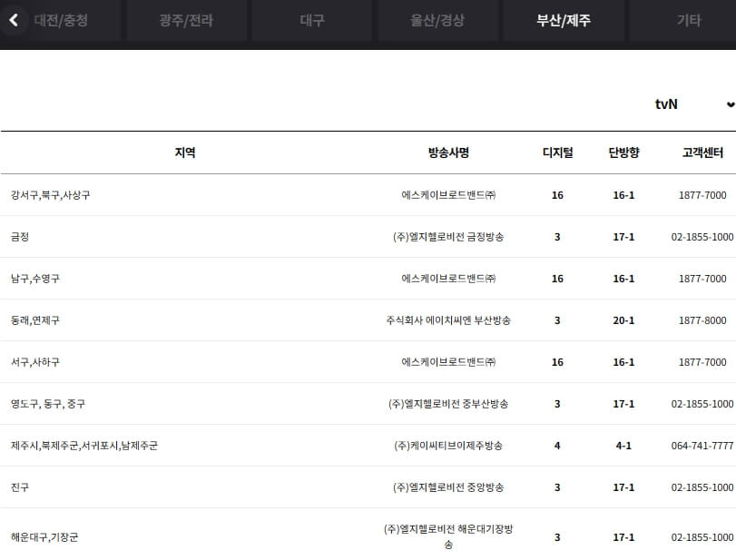Viewport: 736px width, 560px height.
Task: Select the 진구 region cell
Action: [20, 487]
